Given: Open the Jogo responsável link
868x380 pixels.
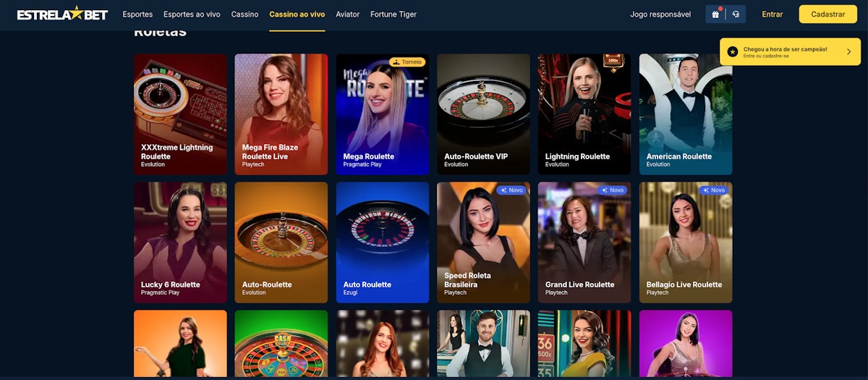Looking at the screenshot, I should click(660, 14).
